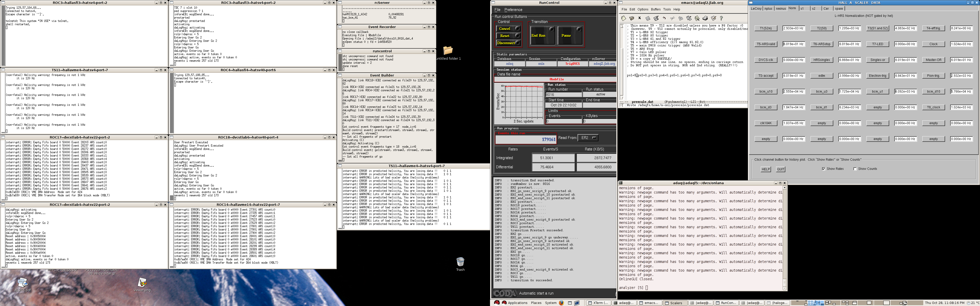Open the emacs Buffers menu
Screen dimensions: 980x306
[x=656, y=9]
